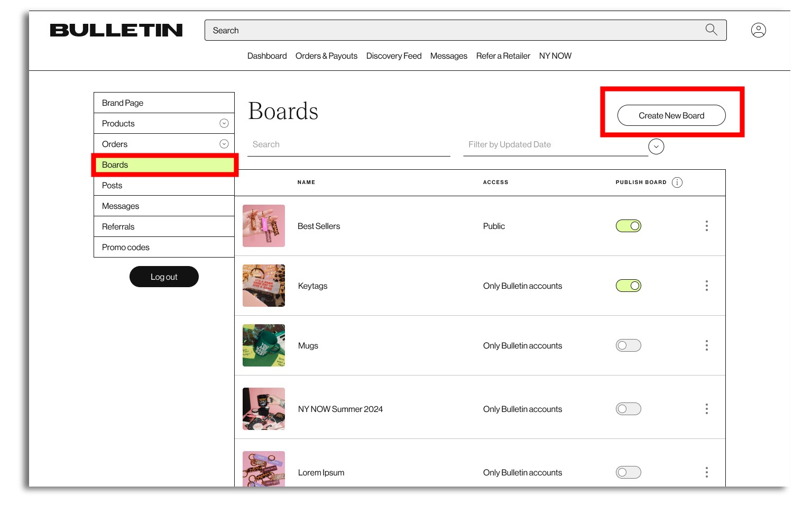Image resolution: width=812 pixels, height=513 pixels.
Task: Enable publish toggle for NY NOW Summer 2024
Action: click(628, 409)
